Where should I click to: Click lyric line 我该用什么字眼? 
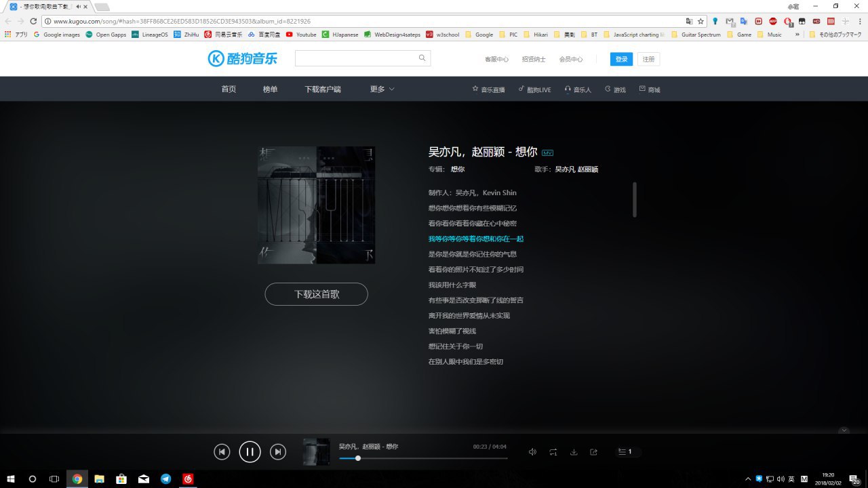tap(452, 285)
